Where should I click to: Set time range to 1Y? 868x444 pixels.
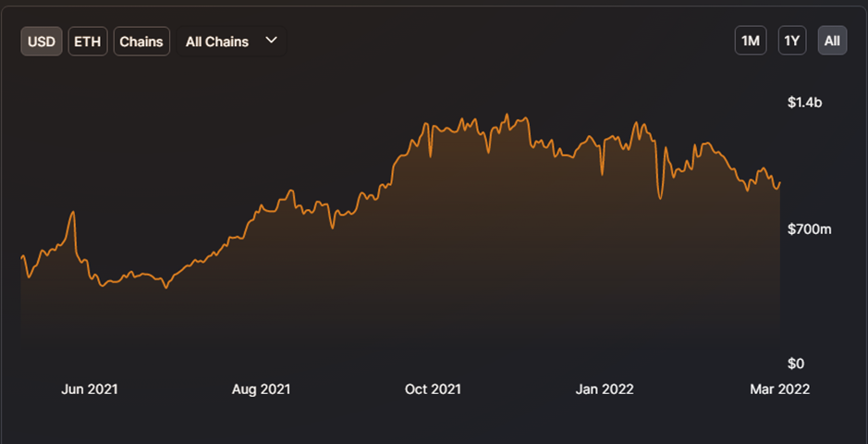(792, 41)
